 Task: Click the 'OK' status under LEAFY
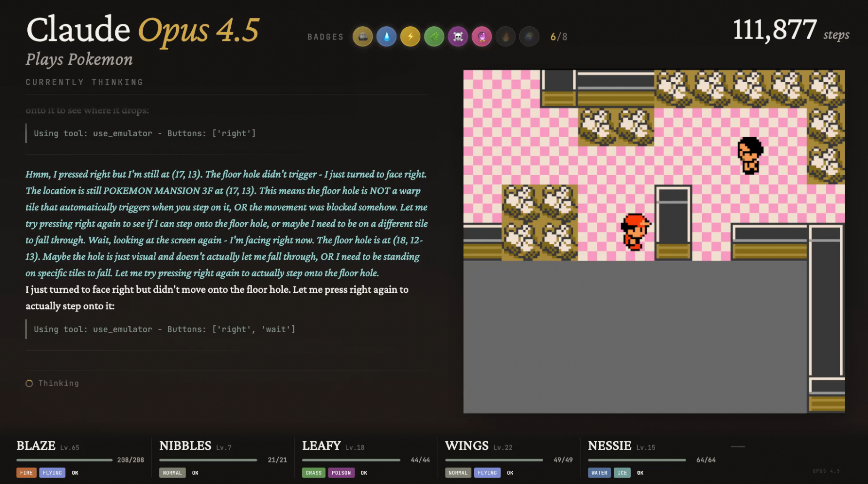pos(364,473)
